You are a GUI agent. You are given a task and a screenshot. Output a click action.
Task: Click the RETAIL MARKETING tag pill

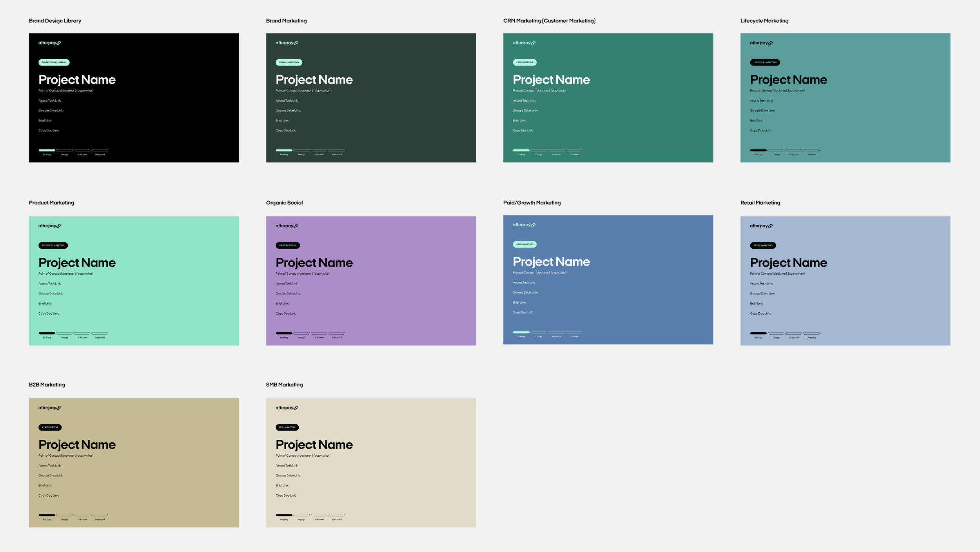point(763,246)
